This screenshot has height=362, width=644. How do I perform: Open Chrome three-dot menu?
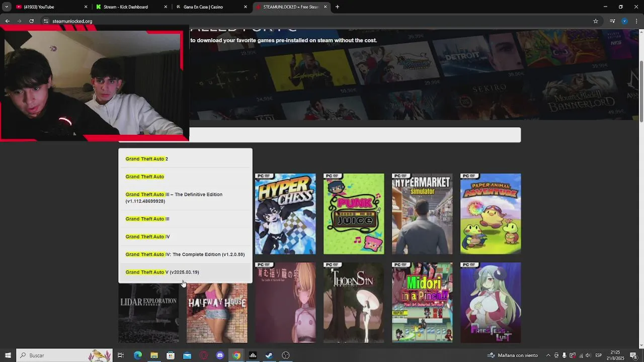[x=637, y=21]
